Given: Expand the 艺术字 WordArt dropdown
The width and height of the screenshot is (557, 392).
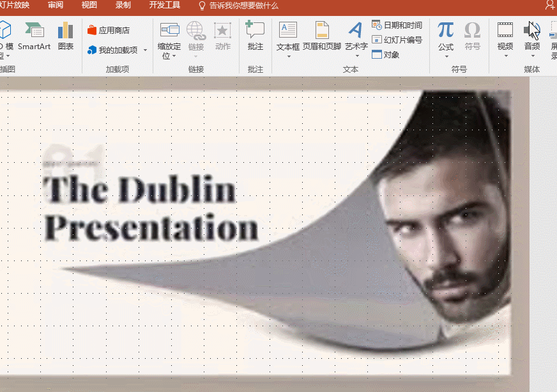Looking at the screenshot, I should pyautogui.click(x=356, y=56).
